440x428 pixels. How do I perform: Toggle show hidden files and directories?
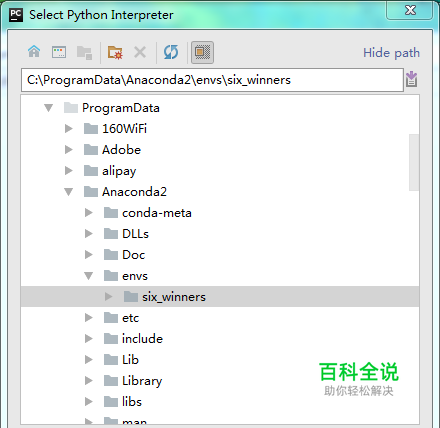tap(202, 52)
